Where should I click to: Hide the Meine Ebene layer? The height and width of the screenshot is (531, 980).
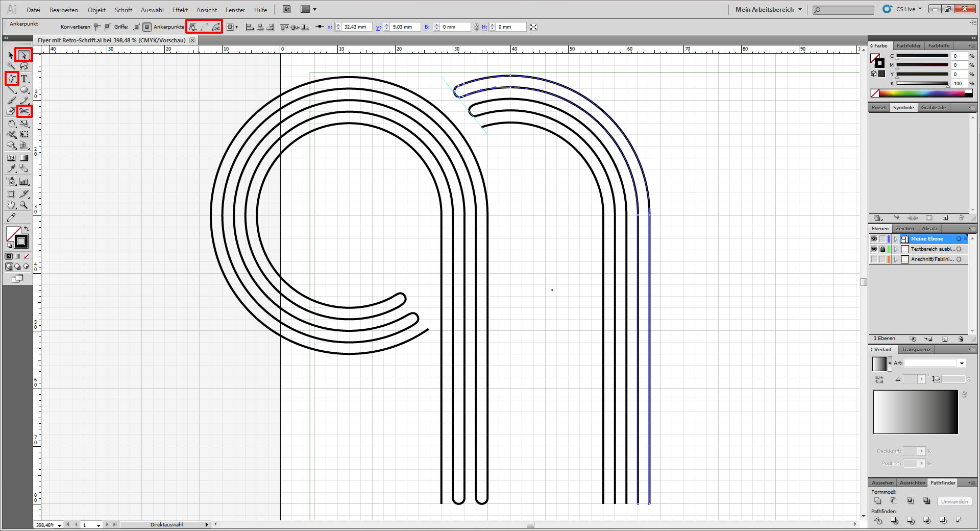coord(874,239)
